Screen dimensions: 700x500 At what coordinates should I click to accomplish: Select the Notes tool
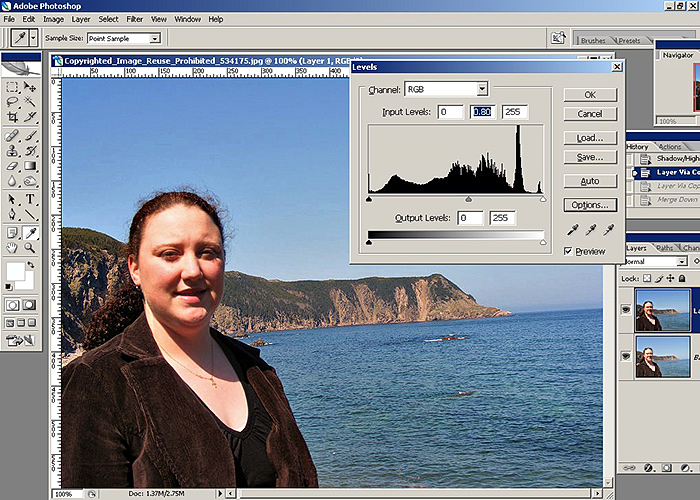coord(12,233)
